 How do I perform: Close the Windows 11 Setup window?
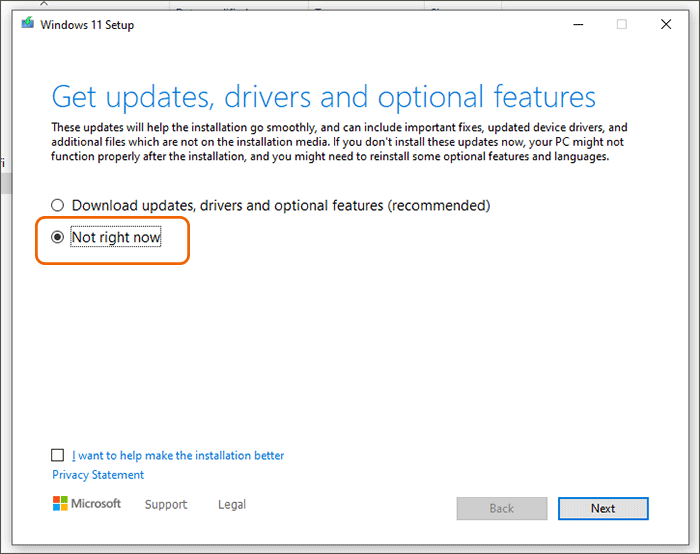(666, 24)
